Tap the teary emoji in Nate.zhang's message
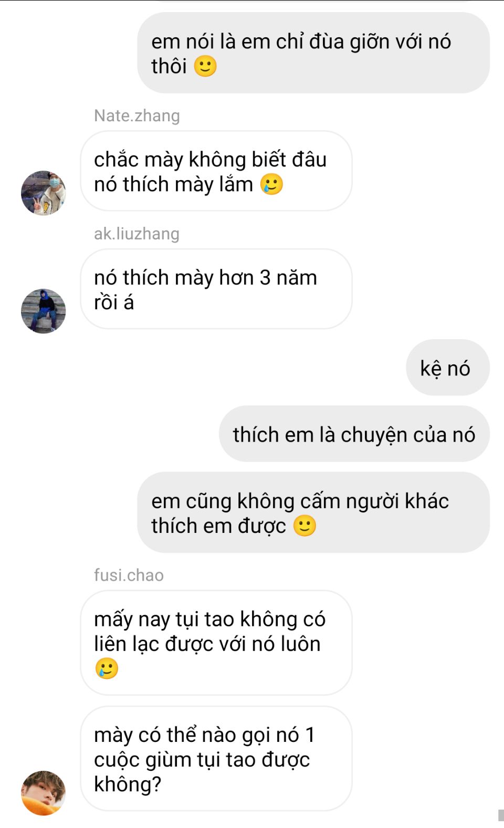 (x=272, y=184)
